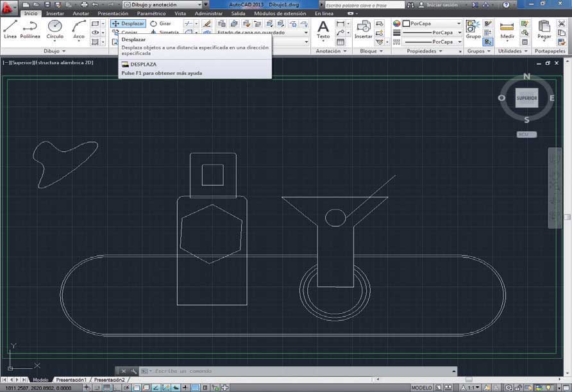Select the Línea drawing tool
Screen dimensions: 572x392
tap(10, 29)
